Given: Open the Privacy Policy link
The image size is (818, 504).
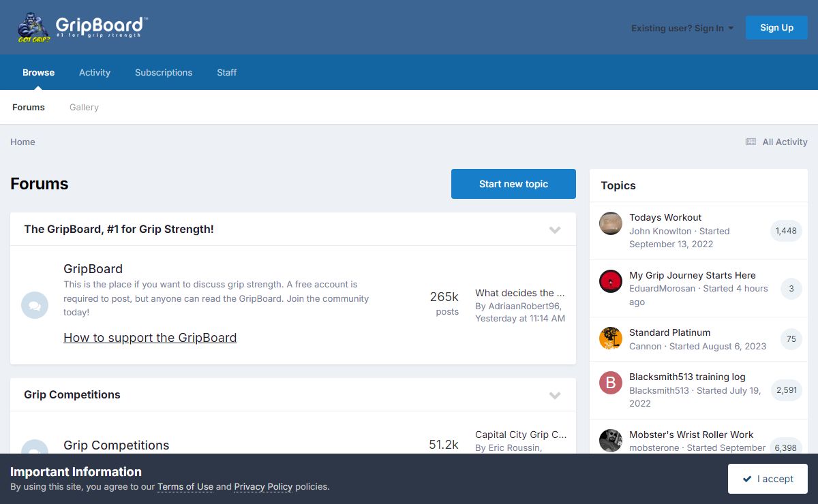Looking at the screenshot, I should 263,486.
